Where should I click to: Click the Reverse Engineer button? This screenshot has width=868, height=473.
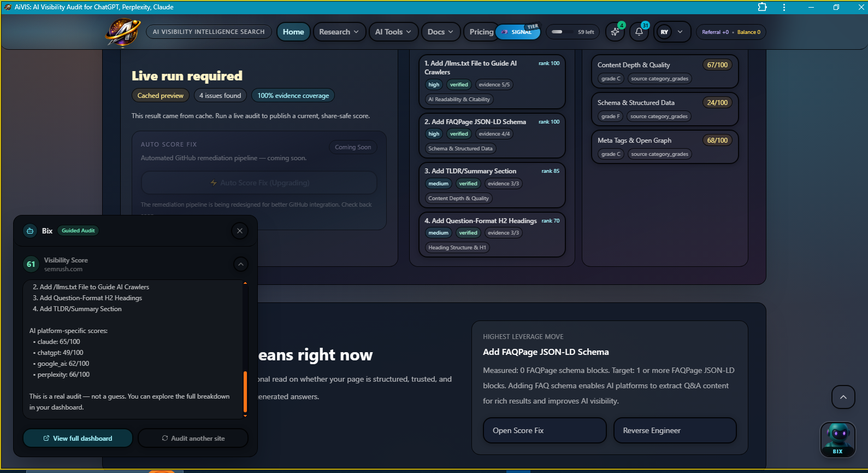(675, 430)
